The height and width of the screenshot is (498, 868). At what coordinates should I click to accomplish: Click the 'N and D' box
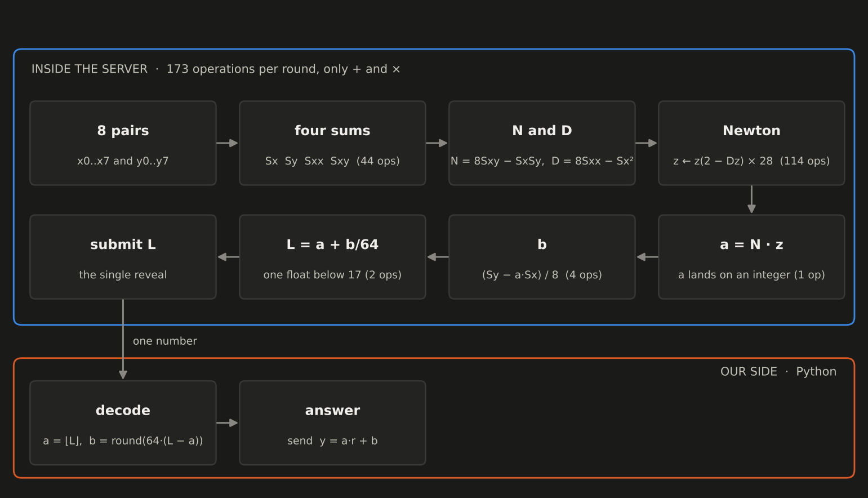click(542, 143)
